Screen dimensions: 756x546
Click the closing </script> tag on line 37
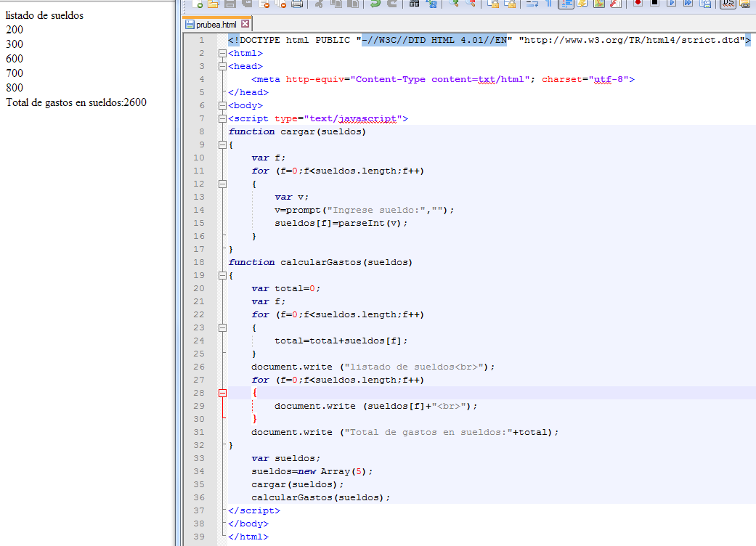click(254, 510)
